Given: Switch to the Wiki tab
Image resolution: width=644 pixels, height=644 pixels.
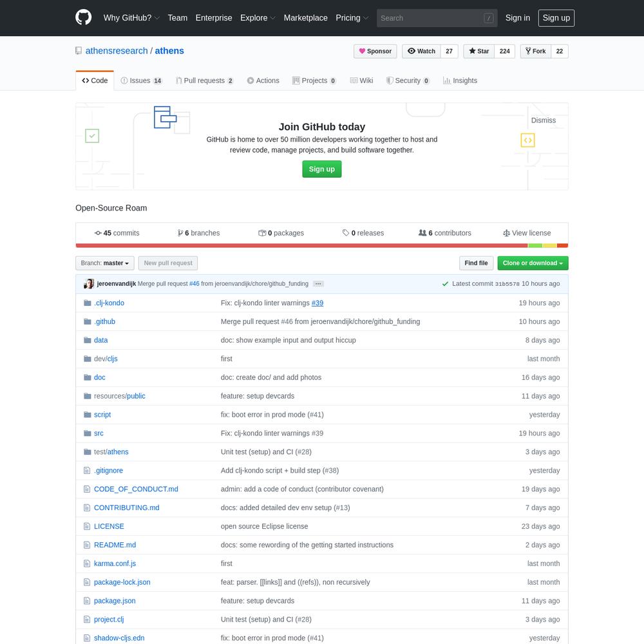Looking at the screenshot, I should click(361, 80).
